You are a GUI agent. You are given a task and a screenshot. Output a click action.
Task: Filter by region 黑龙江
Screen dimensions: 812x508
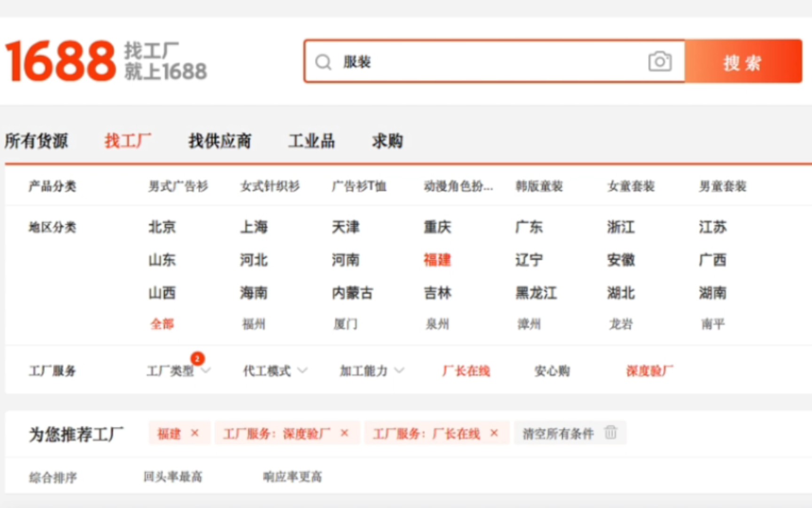[536, 293]
